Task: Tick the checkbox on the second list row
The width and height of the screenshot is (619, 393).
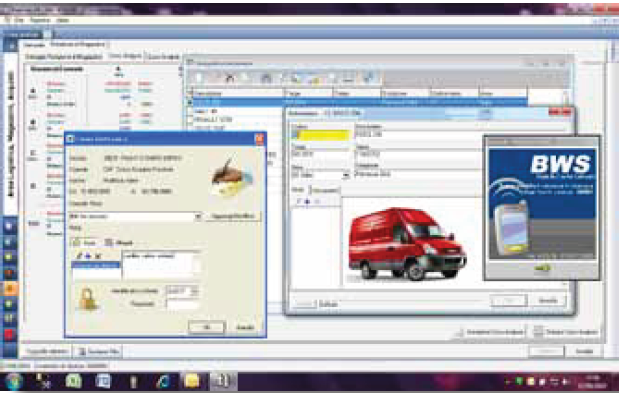Action: (190, 112)
